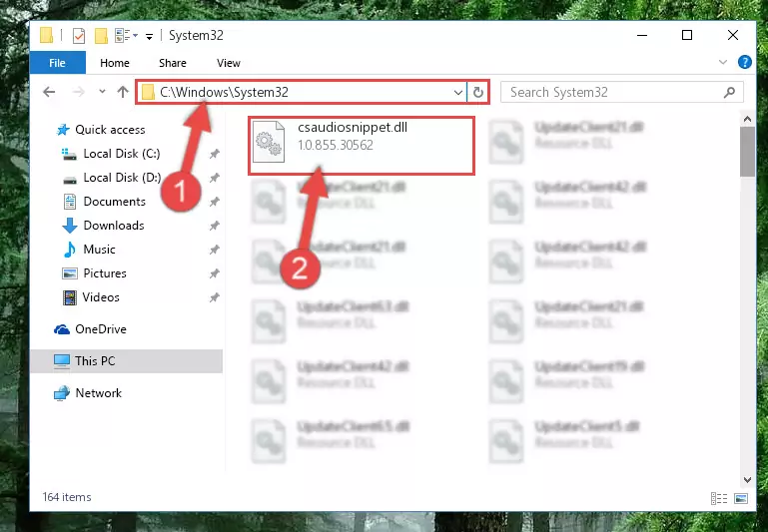This screenshot has width=768, height=532.
Task: Click the pin icon beside Local Disk (C:)
Action: 214,154
